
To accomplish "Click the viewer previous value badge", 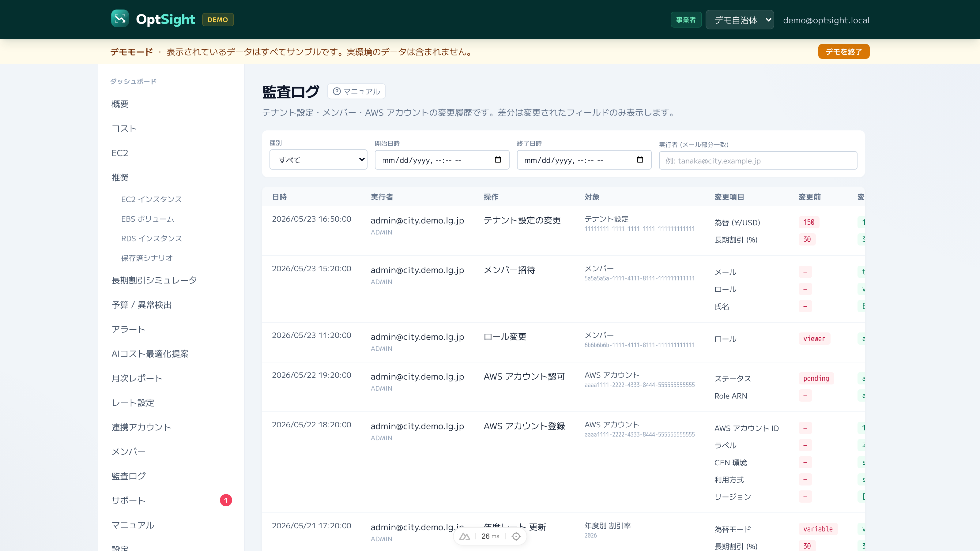I will click(x=814, y=339).
